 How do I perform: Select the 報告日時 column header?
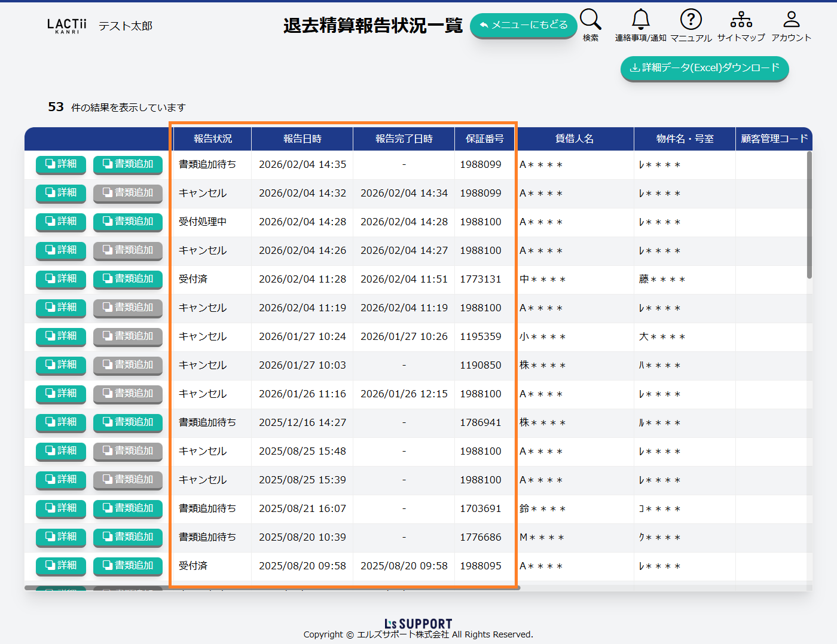[302, 139]
